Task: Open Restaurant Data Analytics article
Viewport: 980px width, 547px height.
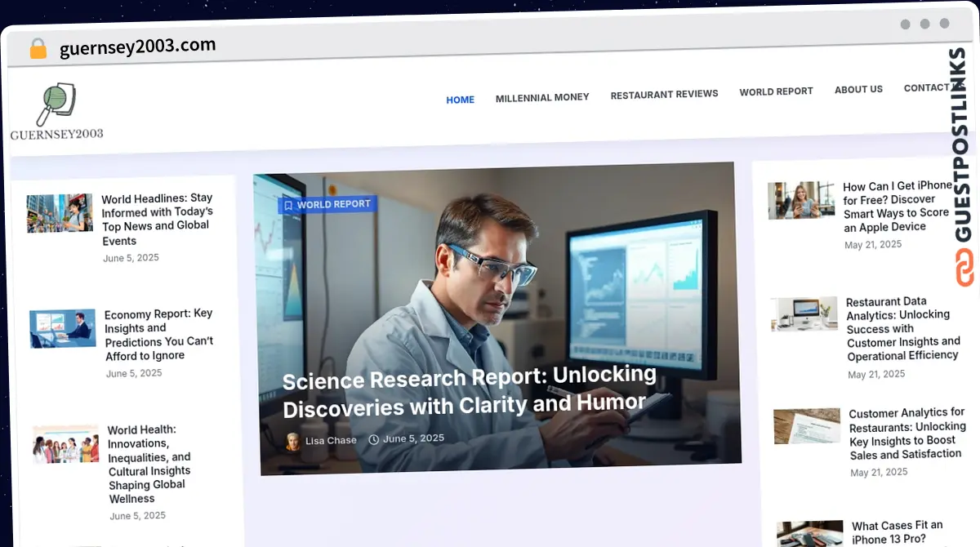Action: [x=902, y=328]
